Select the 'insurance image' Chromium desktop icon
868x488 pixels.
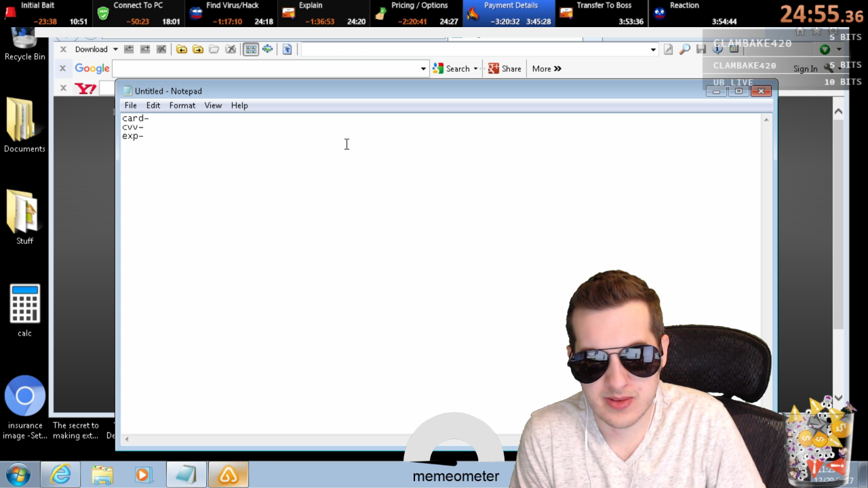[x=25, y=407]
